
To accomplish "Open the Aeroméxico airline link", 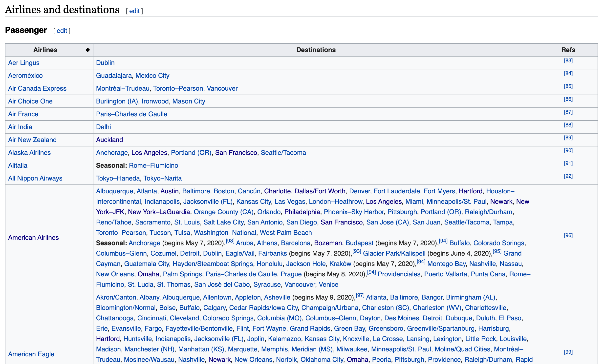I will point(25,76).
